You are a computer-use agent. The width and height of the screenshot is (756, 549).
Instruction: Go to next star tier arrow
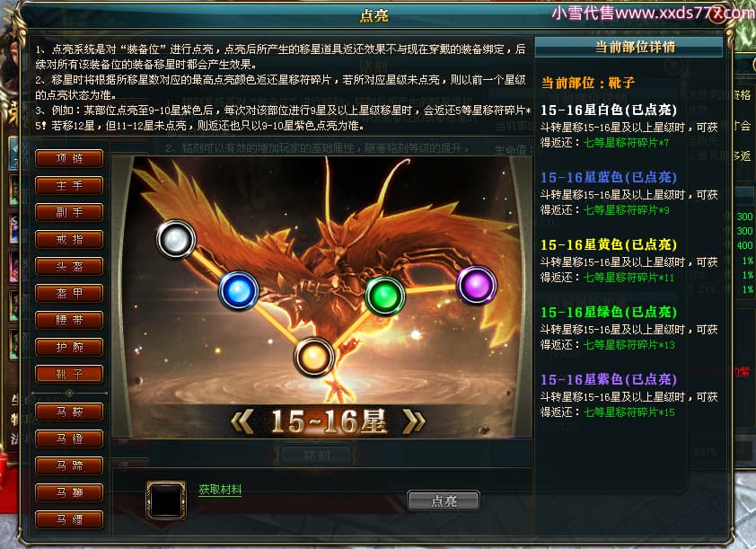point(414,421)
